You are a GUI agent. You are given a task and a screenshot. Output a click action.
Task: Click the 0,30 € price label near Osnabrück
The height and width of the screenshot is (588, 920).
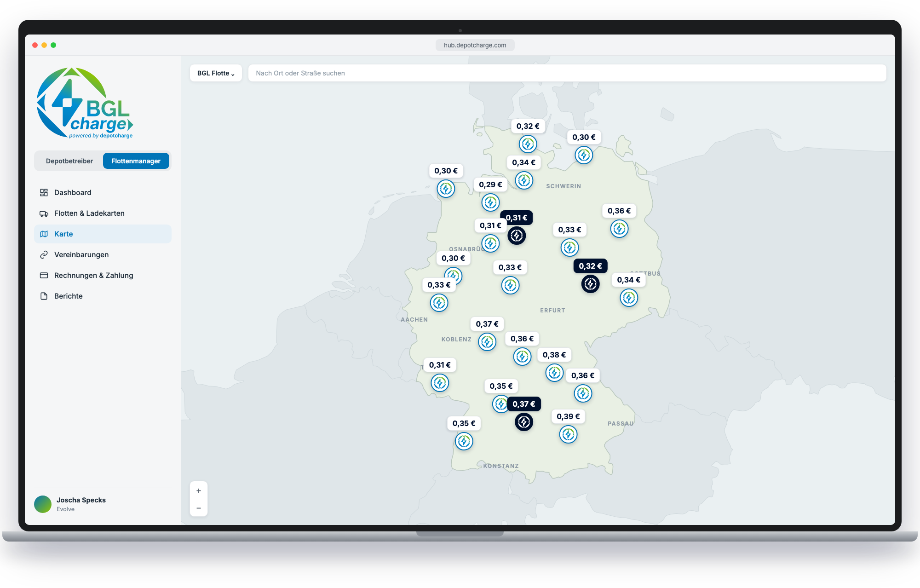(453, 258)
